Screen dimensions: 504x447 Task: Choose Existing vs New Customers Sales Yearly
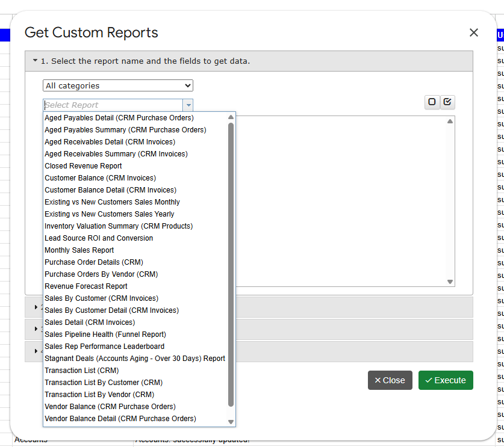pyautogui.click(x=109, y=214)
